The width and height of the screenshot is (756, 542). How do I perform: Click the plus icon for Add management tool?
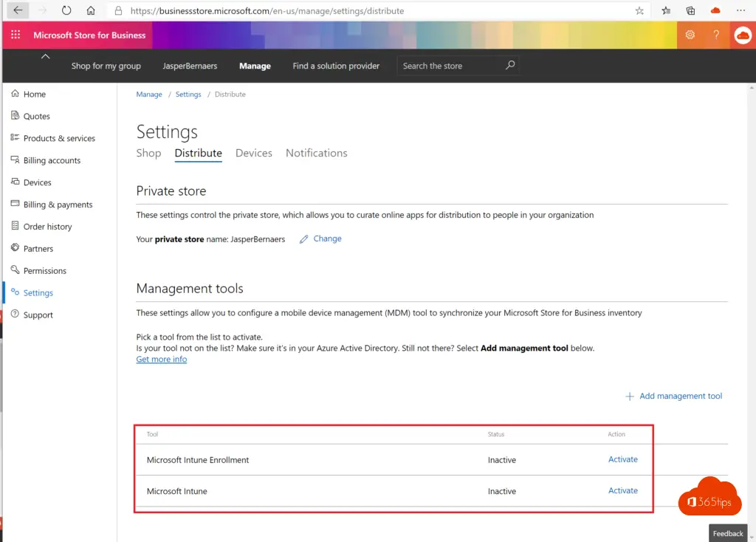click(x=629, y=397)
